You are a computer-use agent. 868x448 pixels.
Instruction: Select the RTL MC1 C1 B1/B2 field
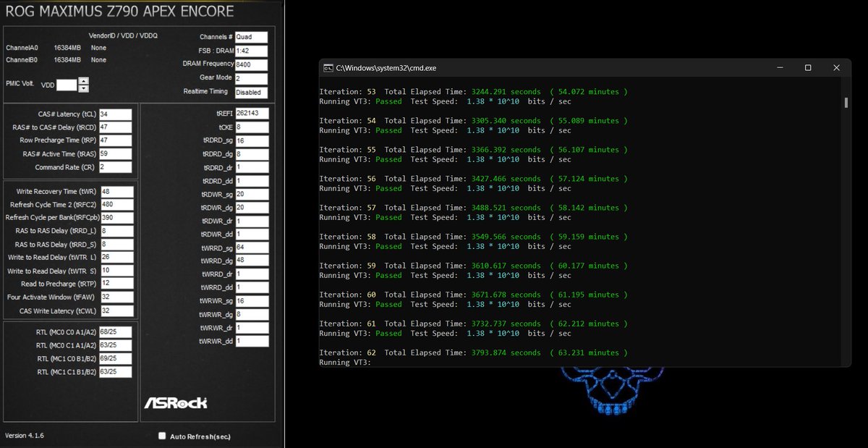point(116,372)
